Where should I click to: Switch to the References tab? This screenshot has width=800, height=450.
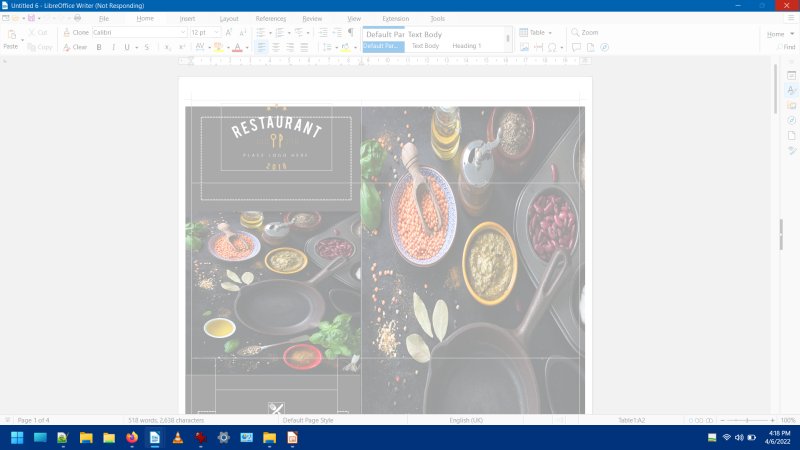(x=270, y=18)
